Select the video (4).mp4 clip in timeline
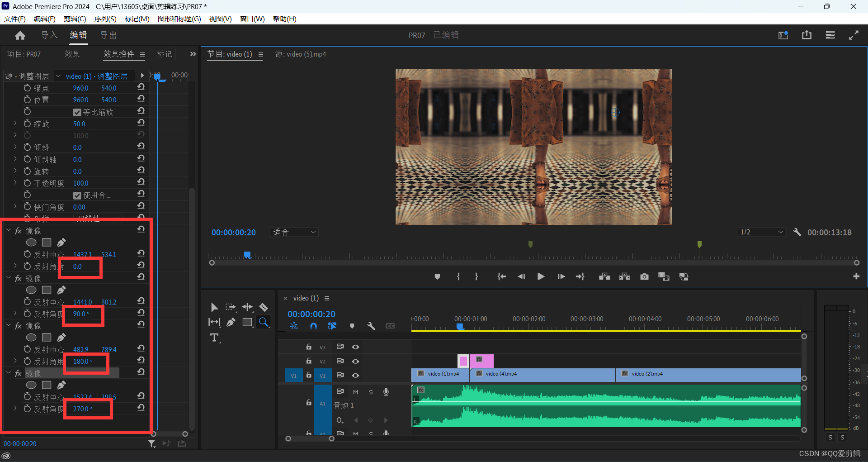The width and height of the screenshot is (868, 462). click(x=542, y=374)
